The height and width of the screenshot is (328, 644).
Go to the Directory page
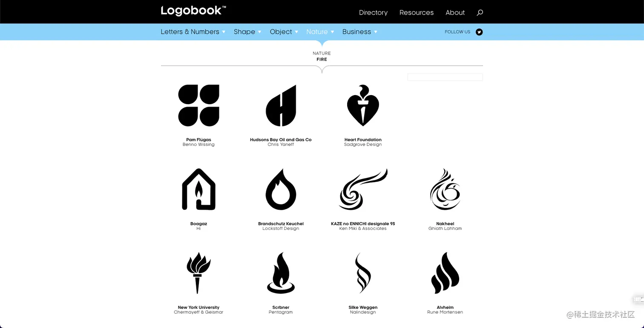373,13
